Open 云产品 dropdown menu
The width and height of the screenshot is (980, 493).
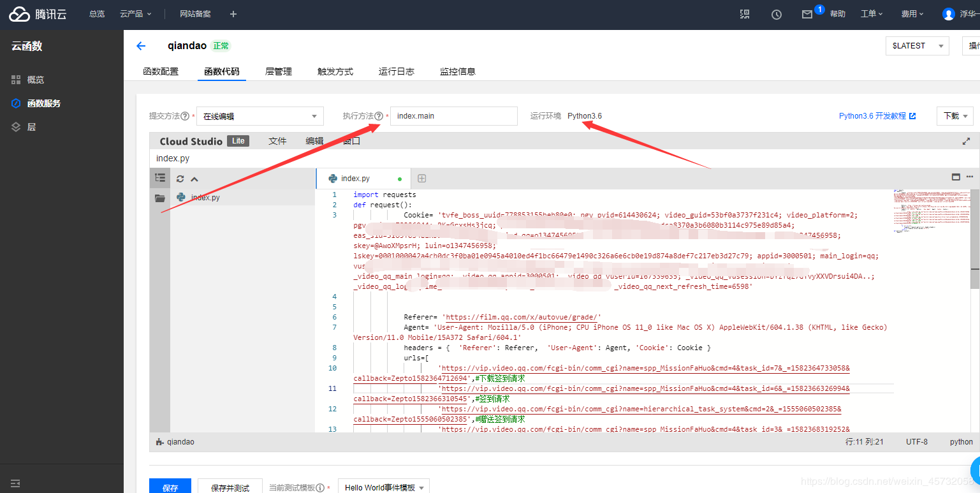[135, 14]
